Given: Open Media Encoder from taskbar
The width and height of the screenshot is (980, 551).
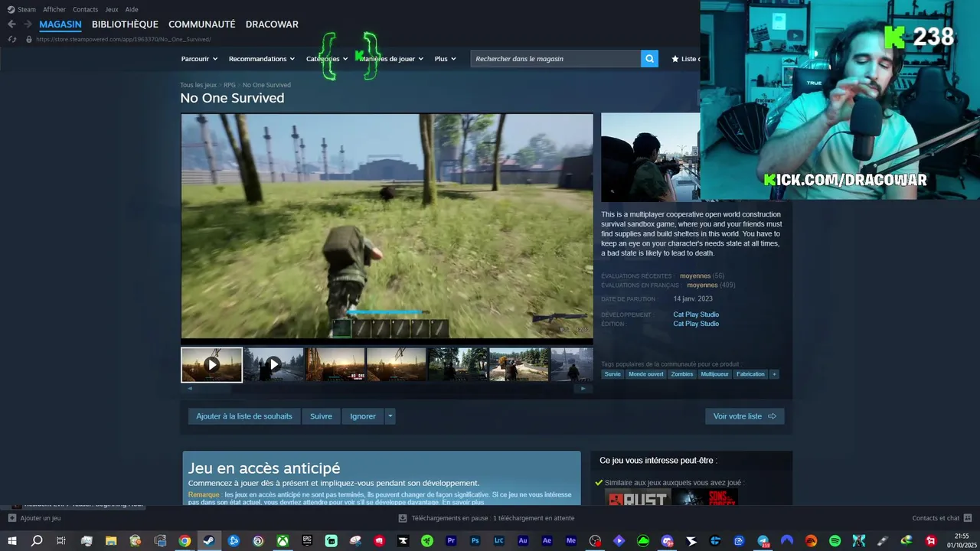Looking at the screenshot, I should pos(570,541).
